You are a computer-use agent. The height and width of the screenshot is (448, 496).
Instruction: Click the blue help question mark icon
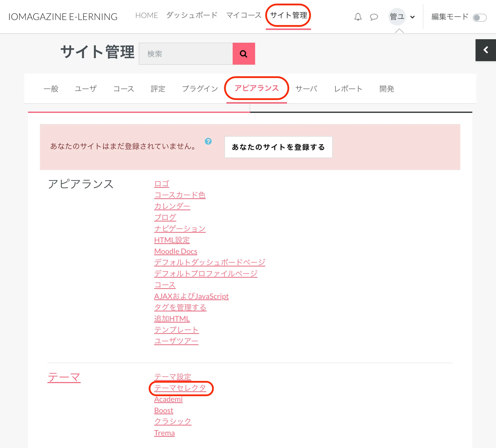[208, 141]
